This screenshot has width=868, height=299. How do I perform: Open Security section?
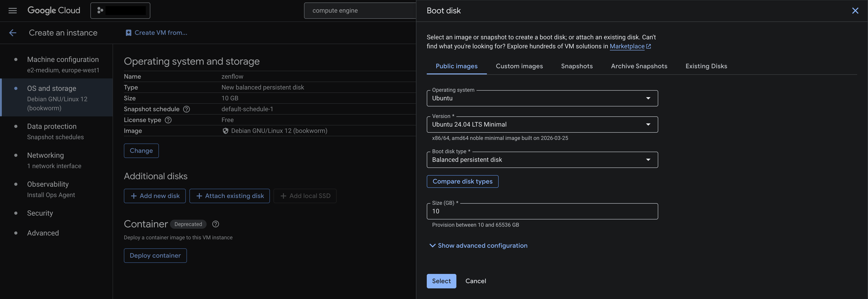pos(57,213)
